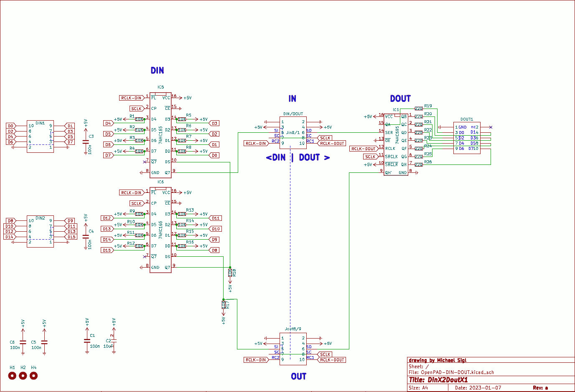Click the C2 10uF capacitor symbol
The width and height of the screenshot is (575, 392).
(x=114, y=341)
